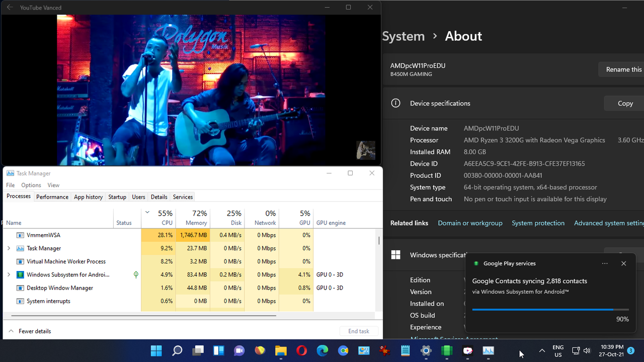Show hidden system tray icons

click(x=542, y=350)
